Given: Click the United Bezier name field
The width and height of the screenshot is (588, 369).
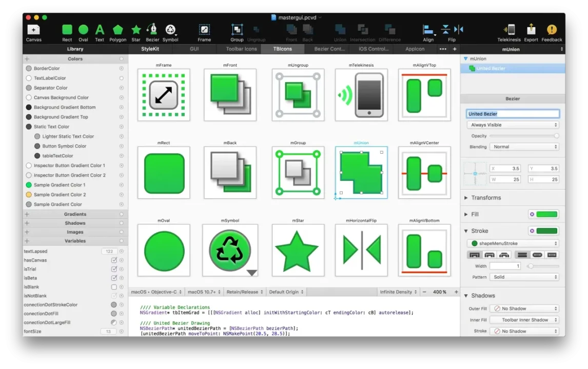Looking at the screenshot, I should point(513,113).
